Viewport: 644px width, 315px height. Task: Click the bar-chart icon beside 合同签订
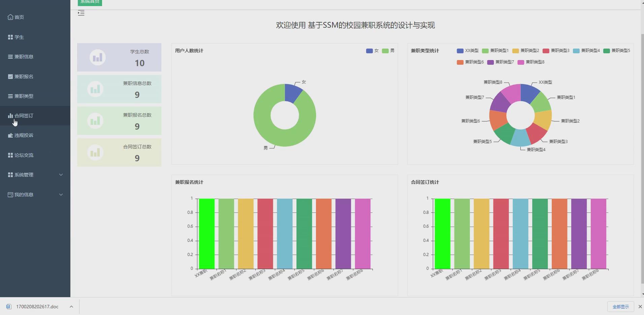click(x=10, y=116)
